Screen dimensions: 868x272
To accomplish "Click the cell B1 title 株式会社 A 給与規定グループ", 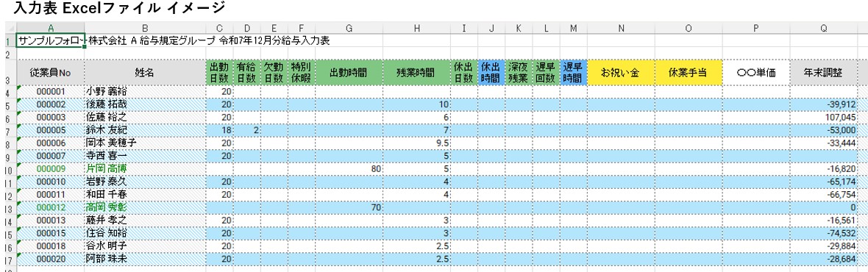I will pos(152,41).
